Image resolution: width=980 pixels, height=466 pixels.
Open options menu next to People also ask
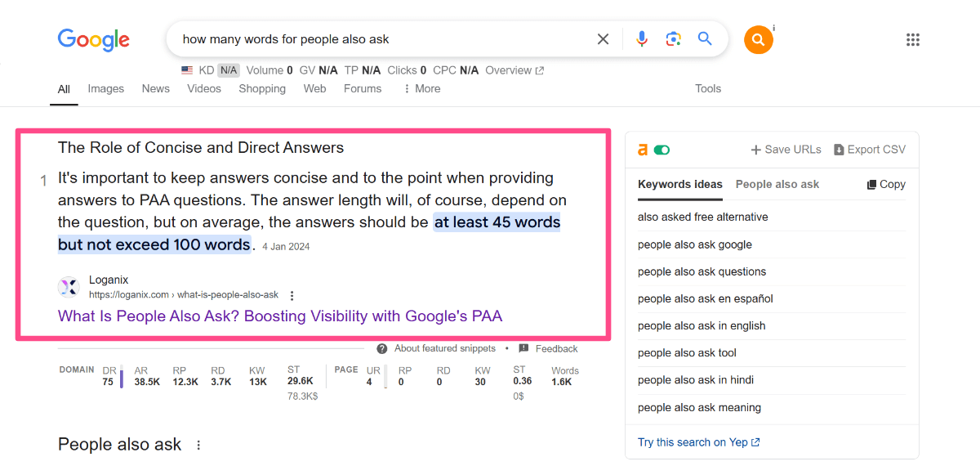198,446
